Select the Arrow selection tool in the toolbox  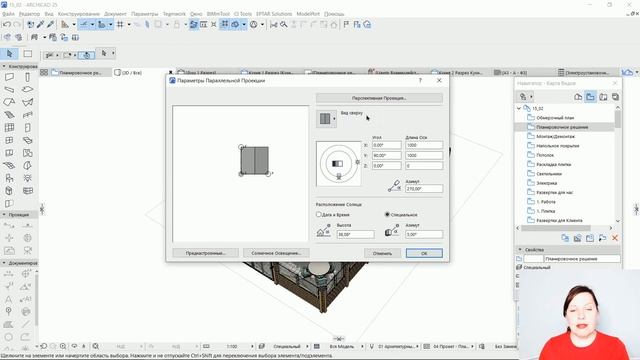(x=9, y=53)
